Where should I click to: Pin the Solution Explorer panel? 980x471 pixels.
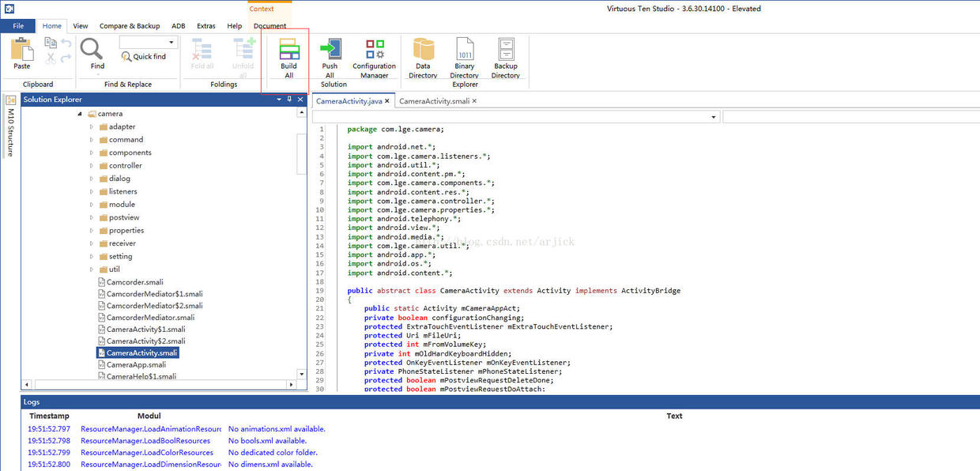[289, 100]
